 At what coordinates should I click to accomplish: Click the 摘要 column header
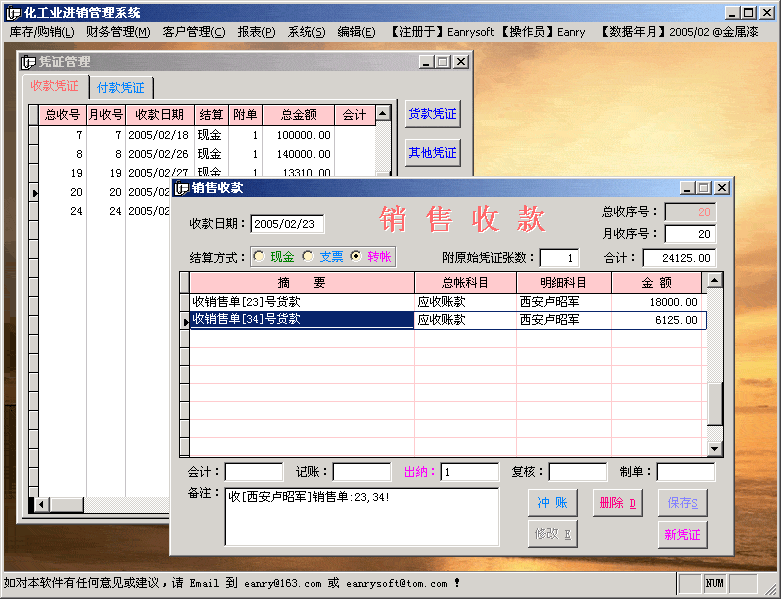[x=302, y=283]
